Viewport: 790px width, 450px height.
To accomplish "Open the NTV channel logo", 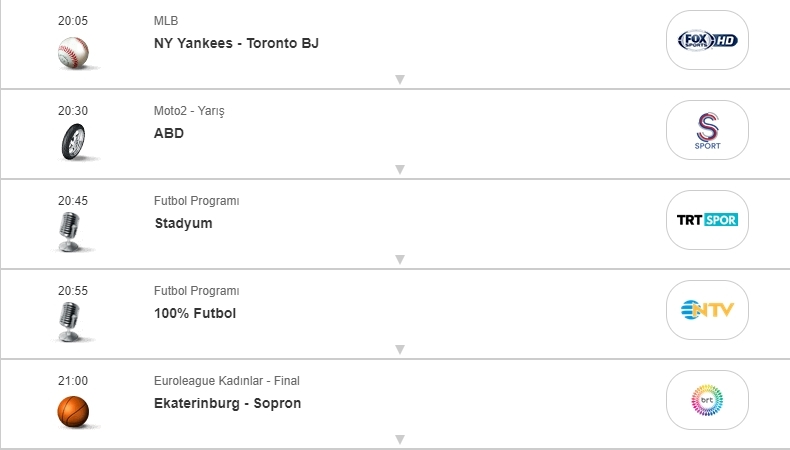I will [707, 310].
